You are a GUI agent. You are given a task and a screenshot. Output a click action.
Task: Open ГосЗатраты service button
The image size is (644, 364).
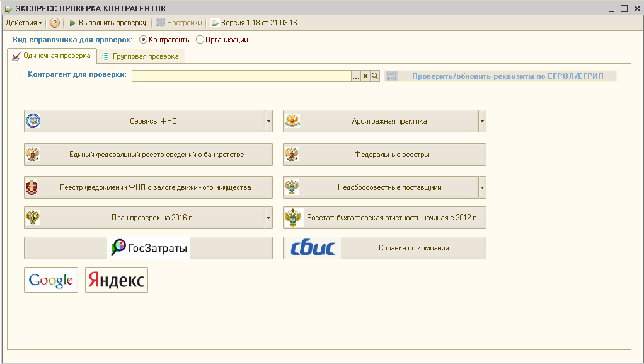[x=148, y=248]
